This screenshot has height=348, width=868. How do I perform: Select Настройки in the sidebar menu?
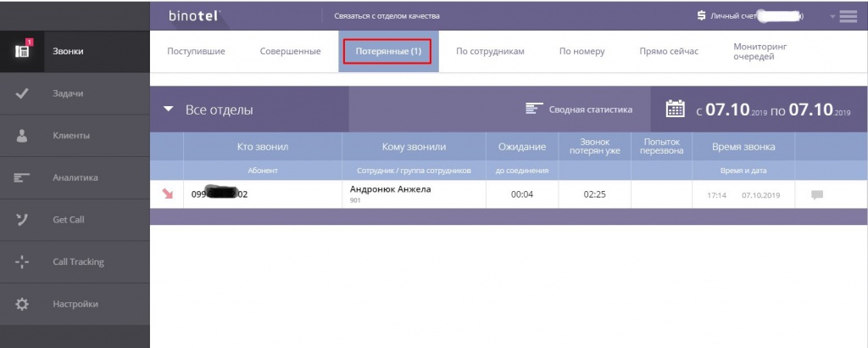[75, 304]
